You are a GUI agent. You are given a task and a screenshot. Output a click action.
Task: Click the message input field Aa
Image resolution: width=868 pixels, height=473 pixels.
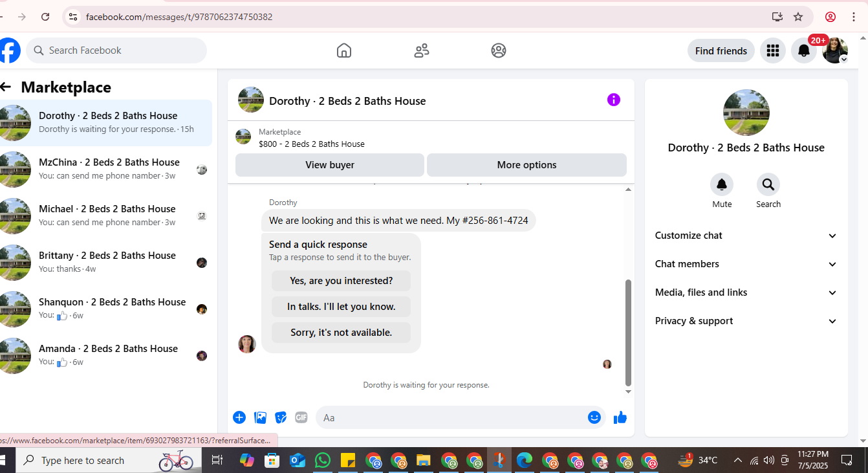tap(451, 417)
